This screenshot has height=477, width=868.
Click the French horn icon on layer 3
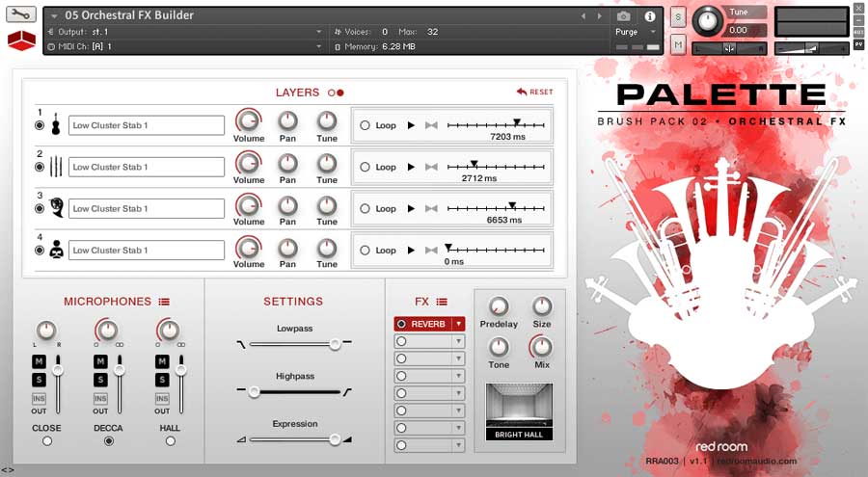[56, 208]
